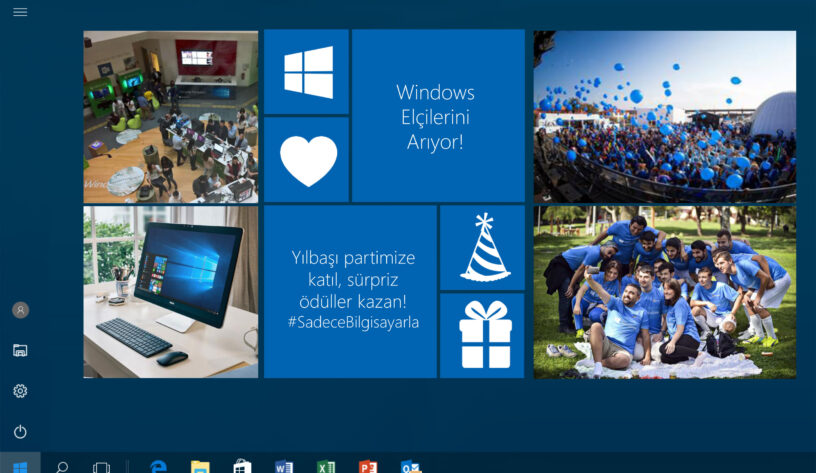The height and width of the screenshot is (473, 816).
Task: Open the user account icon
Action: (x=20, y=310)
